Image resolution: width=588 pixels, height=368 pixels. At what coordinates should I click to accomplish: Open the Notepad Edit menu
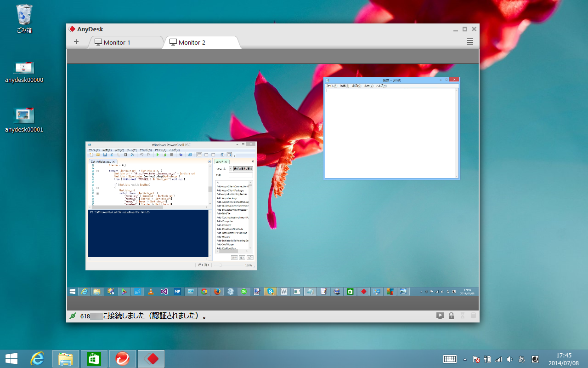[345, 86]
